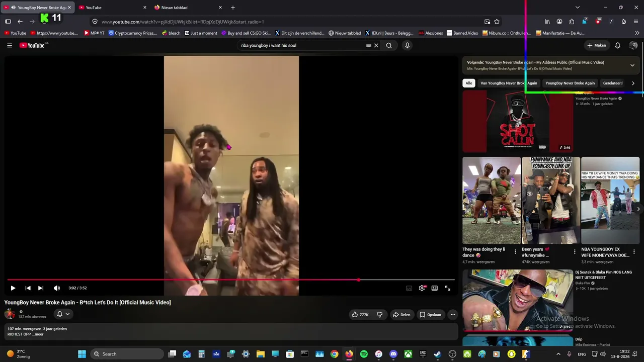Image resolution: width=644 pixels, height=362 pixels.
Task: Open the Firefox library icon
Action: coord(547,22)
